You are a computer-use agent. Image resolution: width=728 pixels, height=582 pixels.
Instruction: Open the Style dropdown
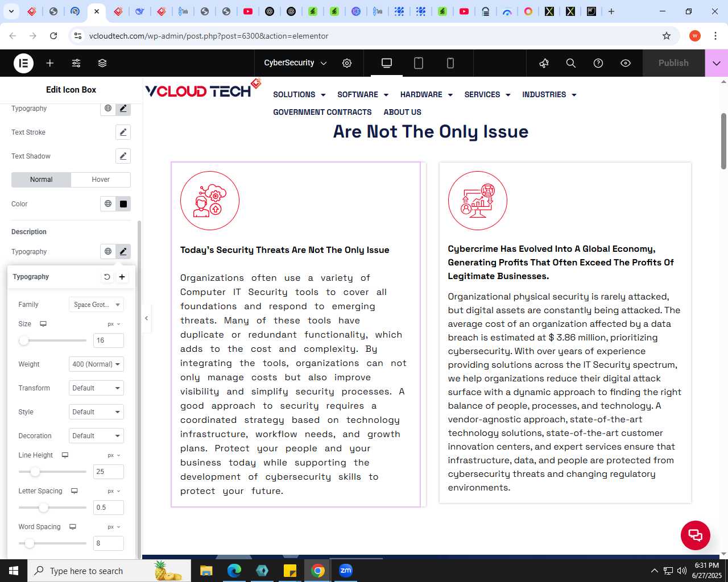pos(96,412)
